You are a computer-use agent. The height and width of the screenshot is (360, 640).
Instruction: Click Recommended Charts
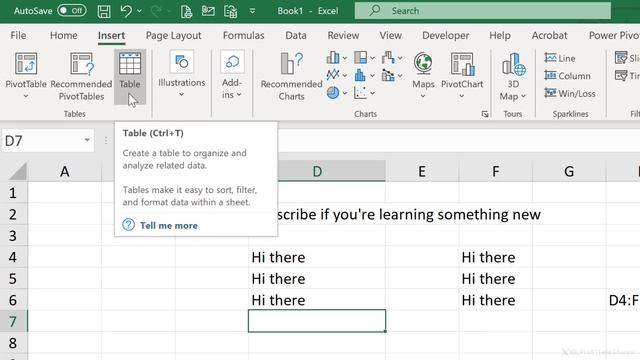point(291,76)
